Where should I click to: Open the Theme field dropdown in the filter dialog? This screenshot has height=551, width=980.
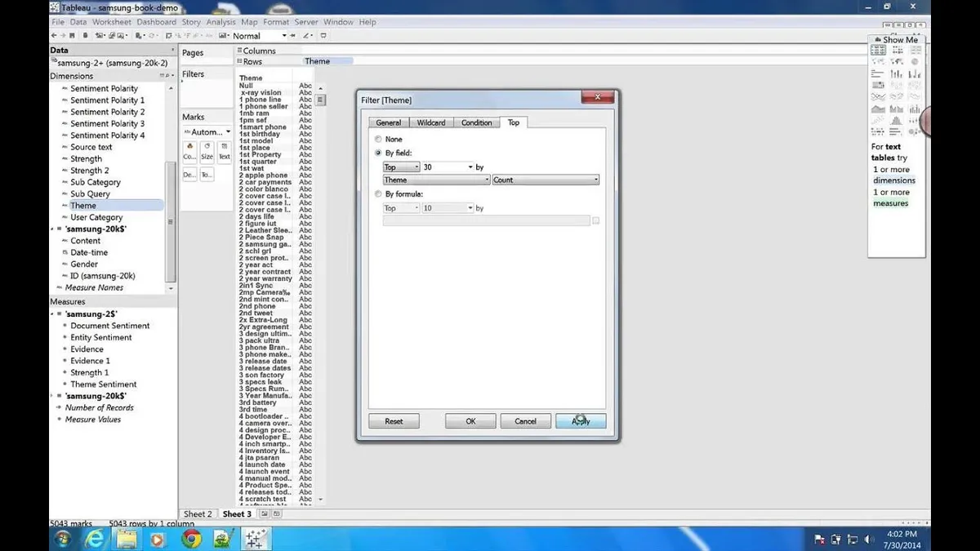pos(436,180)
